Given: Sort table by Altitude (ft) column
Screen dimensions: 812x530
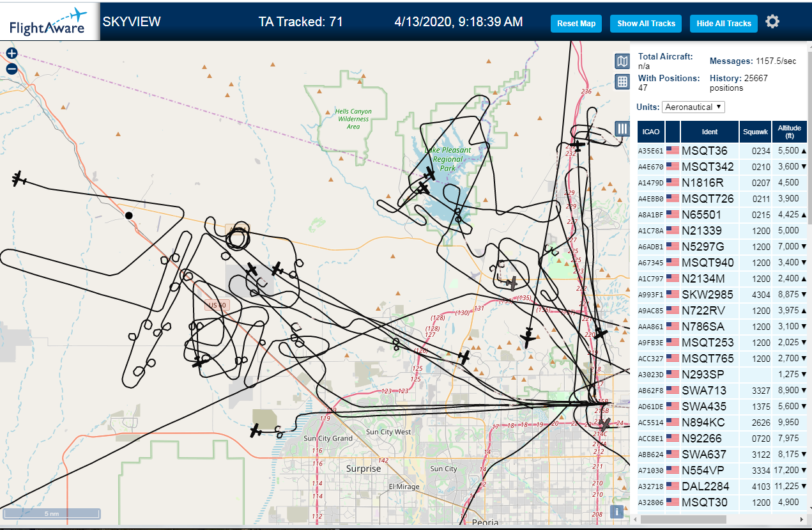Looking at the screenshot, I should [x=790, y=132].
